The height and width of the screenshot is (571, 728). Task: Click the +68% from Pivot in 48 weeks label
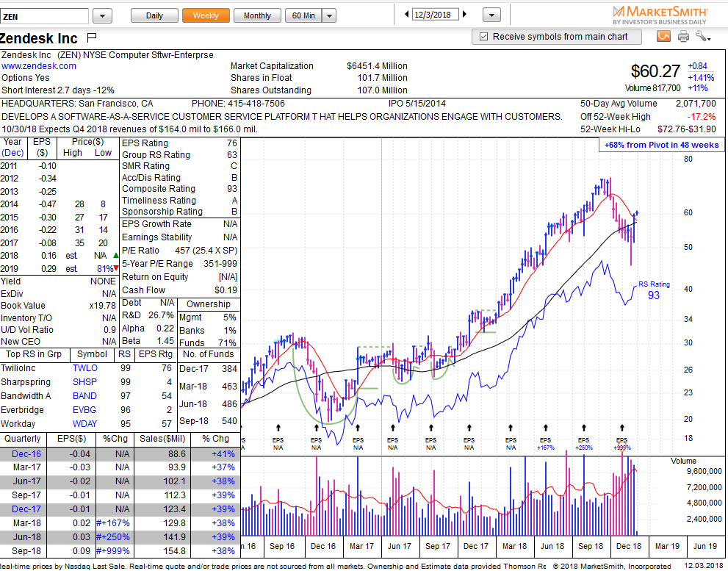click(661, 145)
